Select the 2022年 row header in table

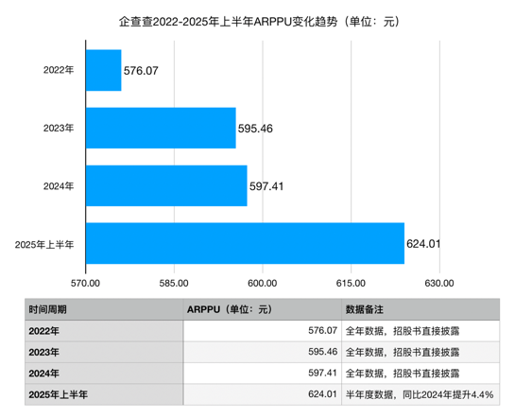[x=104, y=331]
